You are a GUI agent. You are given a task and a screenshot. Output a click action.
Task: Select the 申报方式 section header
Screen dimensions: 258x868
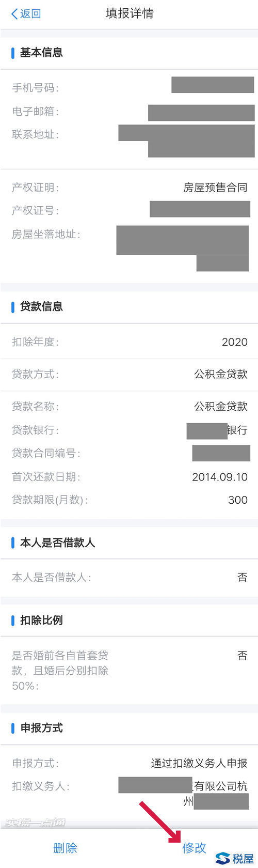click(41, 727)
